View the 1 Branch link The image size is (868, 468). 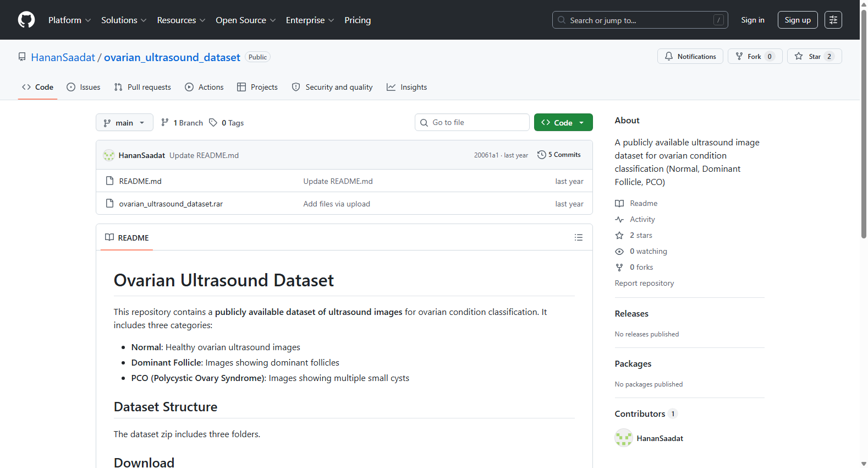[x=182, y=123]
